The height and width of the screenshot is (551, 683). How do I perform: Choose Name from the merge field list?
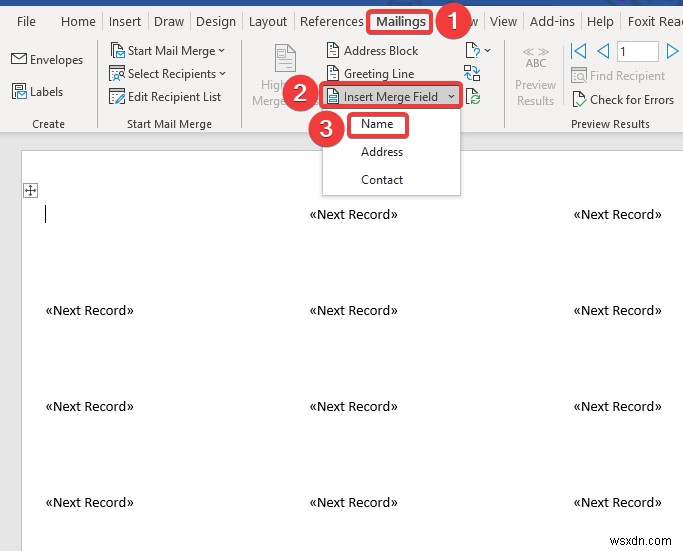click(377, 124)
